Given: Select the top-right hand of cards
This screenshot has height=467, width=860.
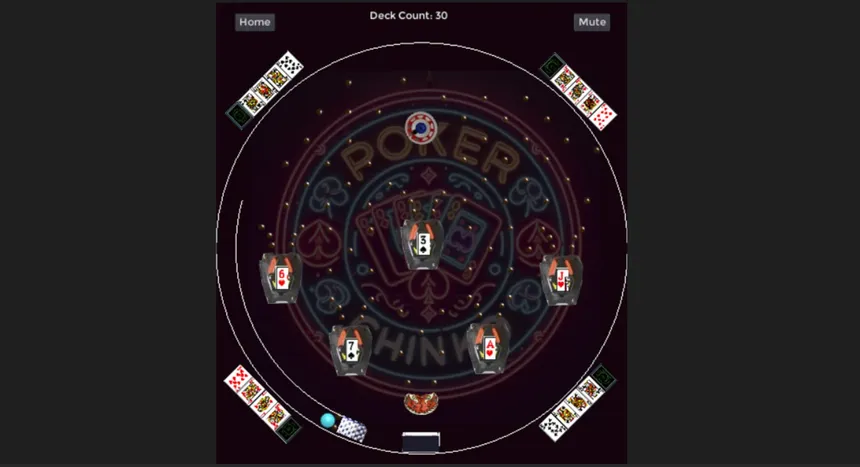Looking at the screenshot, I should [x=578, y=91].
